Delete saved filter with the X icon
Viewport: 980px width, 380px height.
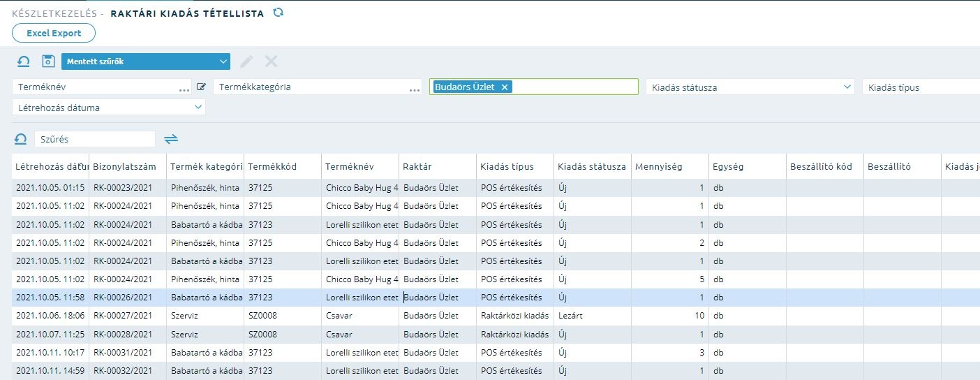point(271,61)
